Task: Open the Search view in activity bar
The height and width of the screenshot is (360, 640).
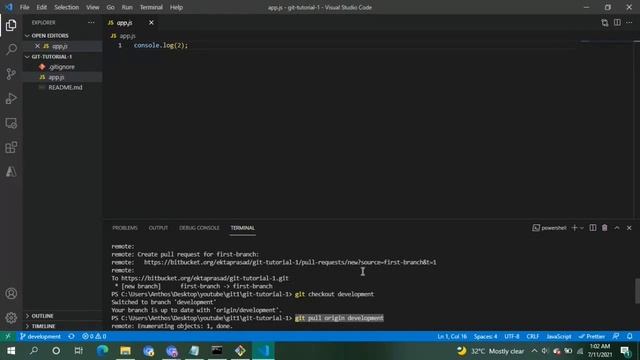Action: 11,49
